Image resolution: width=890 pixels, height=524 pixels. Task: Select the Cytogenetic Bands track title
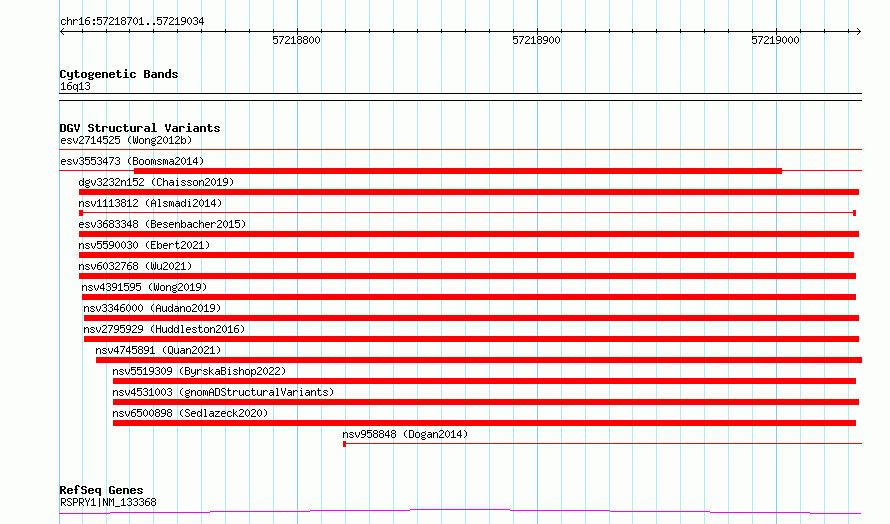[119, 74]
